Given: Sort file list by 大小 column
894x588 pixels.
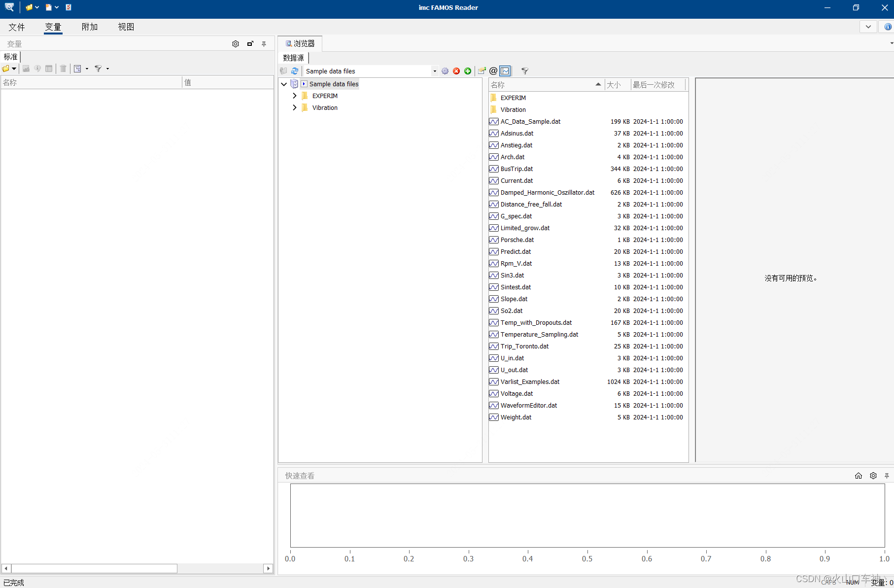Looking at the screenshot, I should tap(618, 85).
